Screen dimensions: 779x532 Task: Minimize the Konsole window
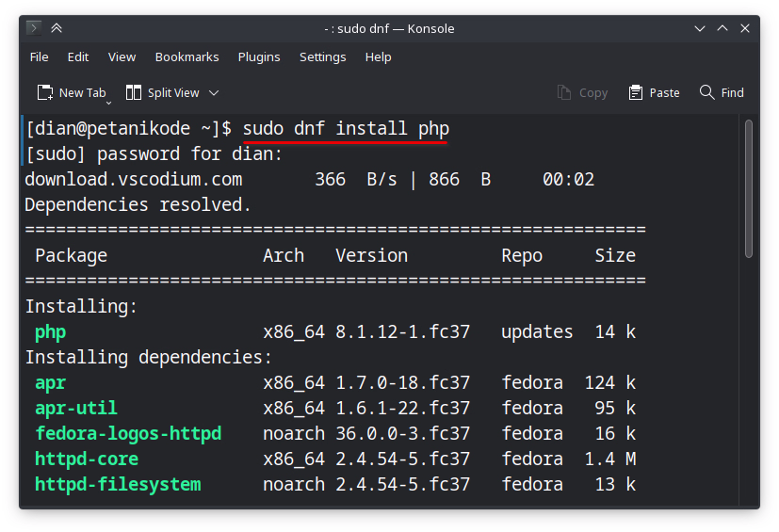[700, 28]
